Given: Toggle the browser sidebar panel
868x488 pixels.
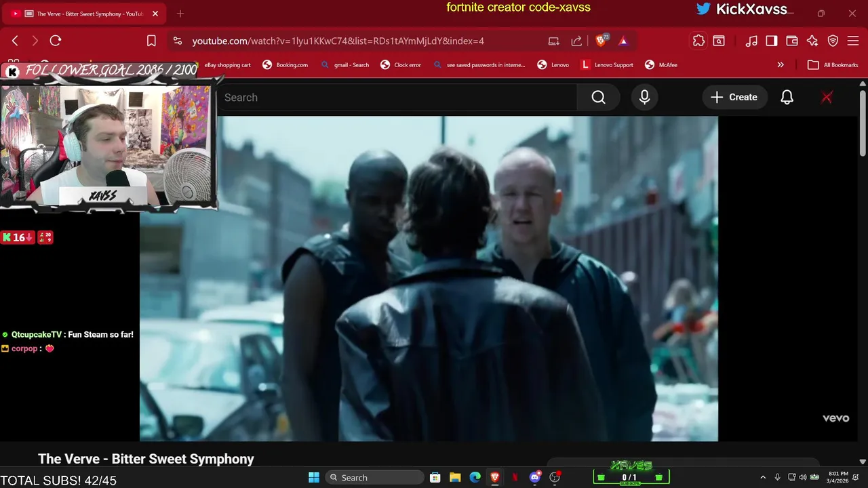Looking at the screenshot, I should pyautogui.click(x=772, y=41).
